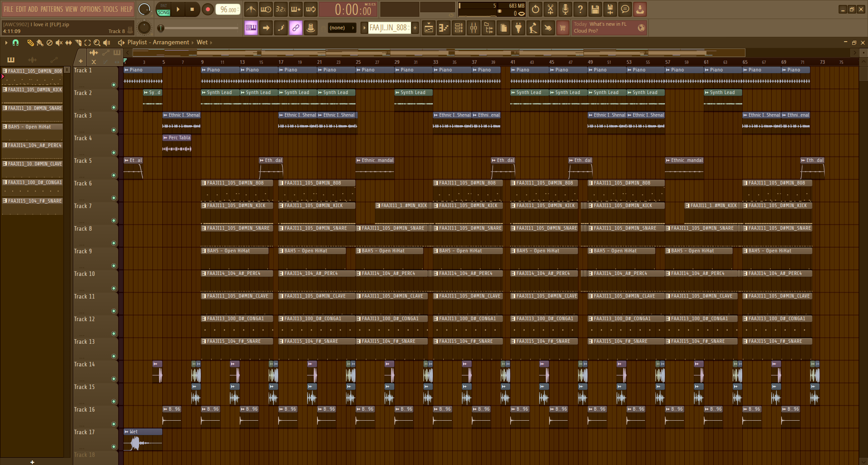Click the Play button
Viewport: 868px width, 465px height.
pos(178,9)
